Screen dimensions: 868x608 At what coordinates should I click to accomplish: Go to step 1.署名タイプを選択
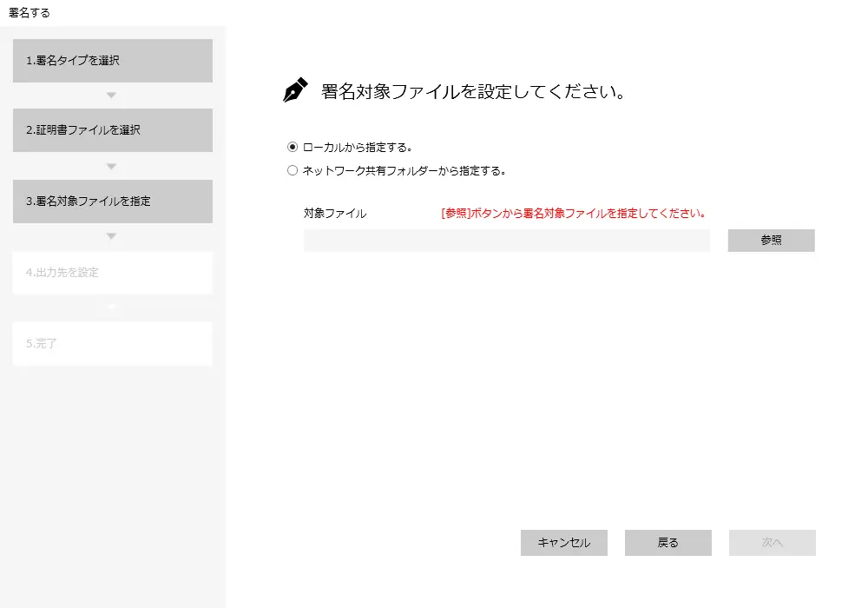pos(112,61)
